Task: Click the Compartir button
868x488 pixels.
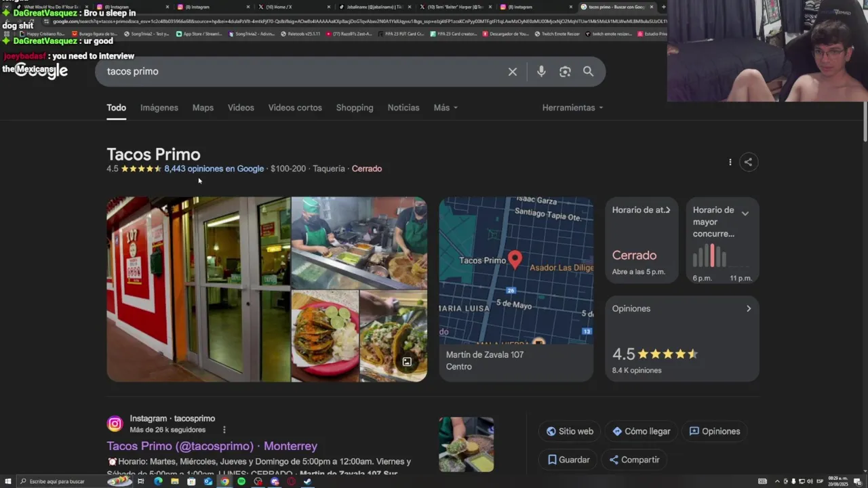Action: [x=634, y=460]
